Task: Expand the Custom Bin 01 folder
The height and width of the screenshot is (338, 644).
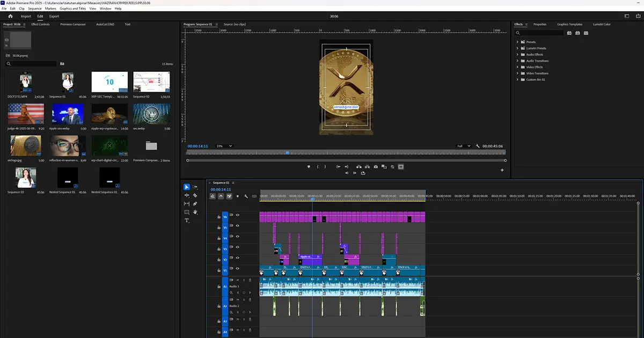Action: coord(518,79)
